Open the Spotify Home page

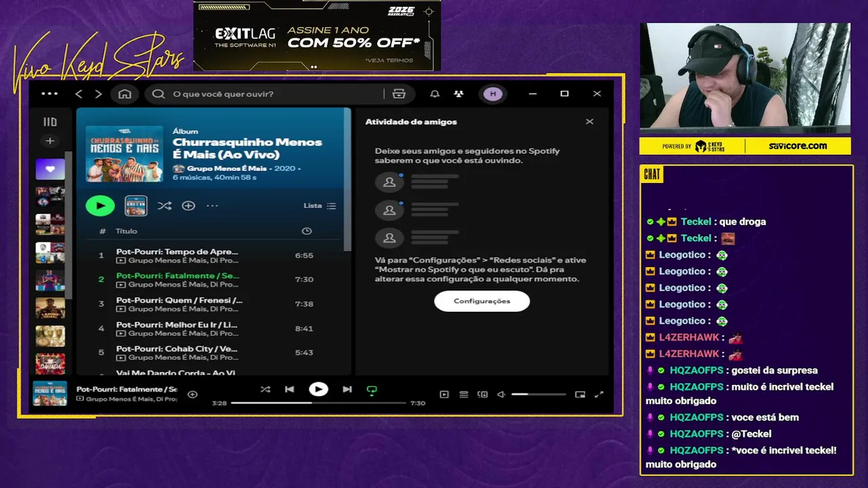pos(125,94)
